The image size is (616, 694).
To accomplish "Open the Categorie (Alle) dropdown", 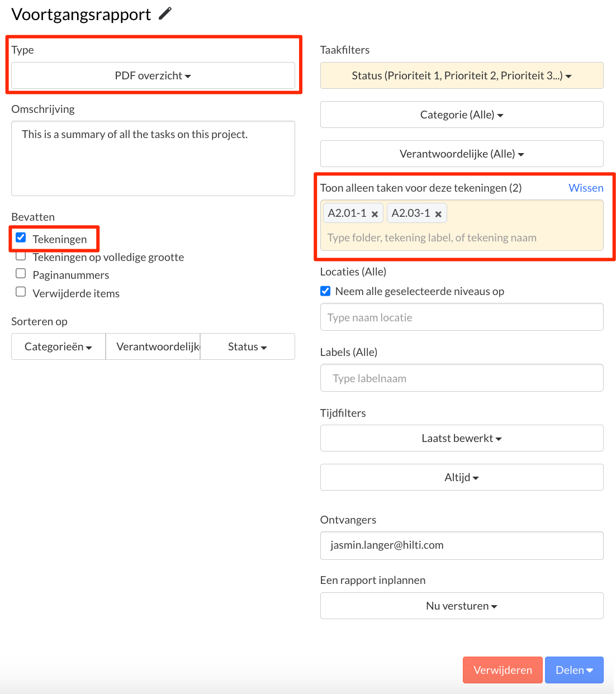I will (x=462, y=115).
